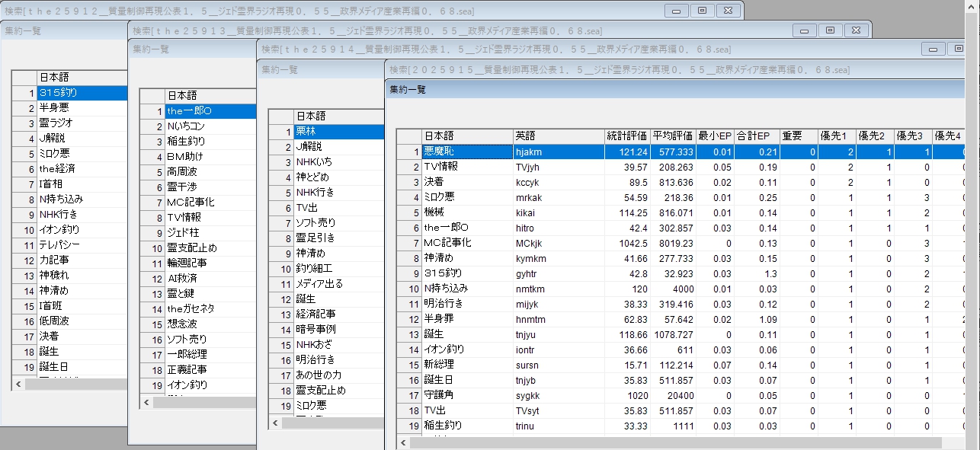Click the 優先1 column header
This screenshot has width=980, height=450.
(837, 136)
